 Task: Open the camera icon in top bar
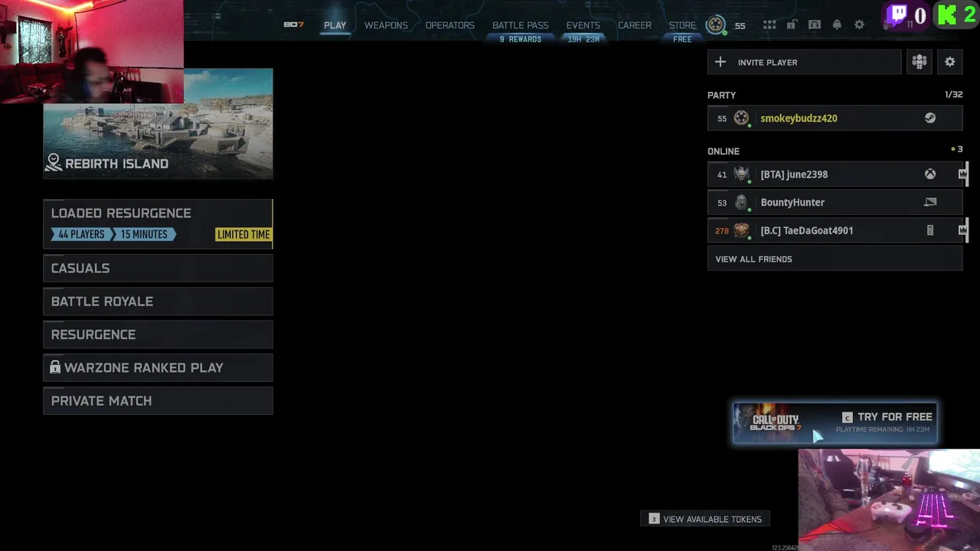click(815, 25)
